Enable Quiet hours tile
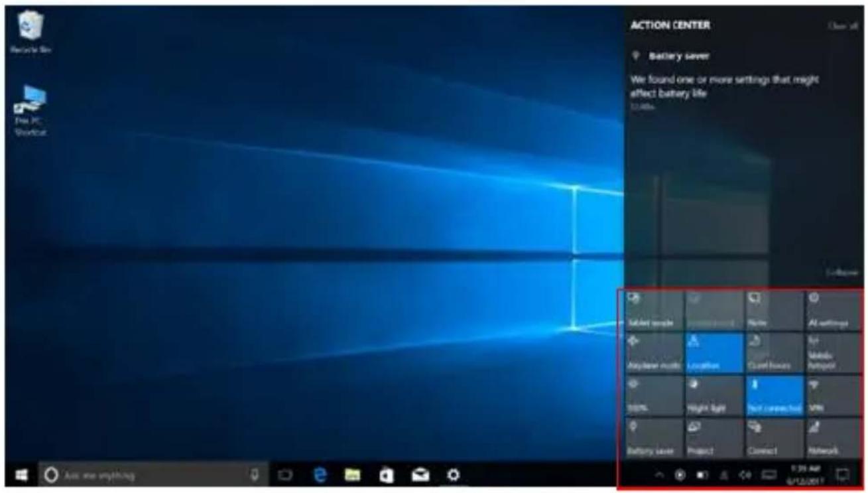Screen dimensions: 868x493 tap(774, 353)
